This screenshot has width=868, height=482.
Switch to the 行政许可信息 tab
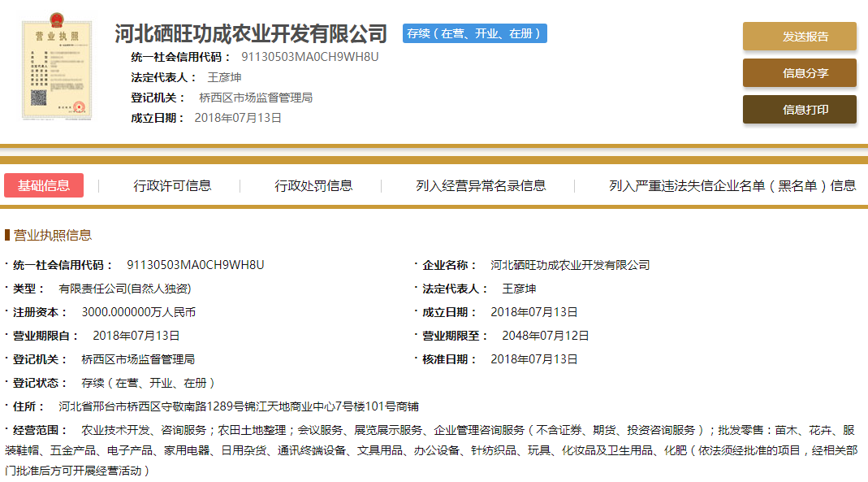click(x=172, y=185)
